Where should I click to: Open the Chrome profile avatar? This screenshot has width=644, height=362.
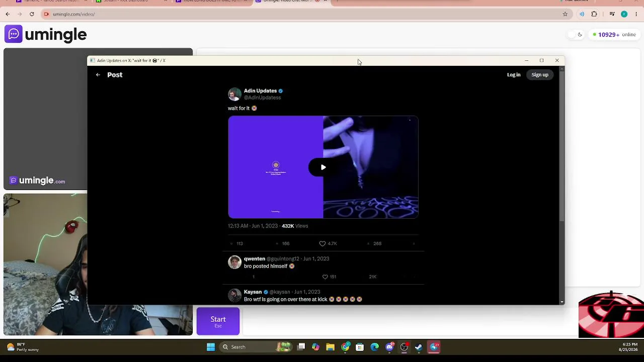click(624, 14)
